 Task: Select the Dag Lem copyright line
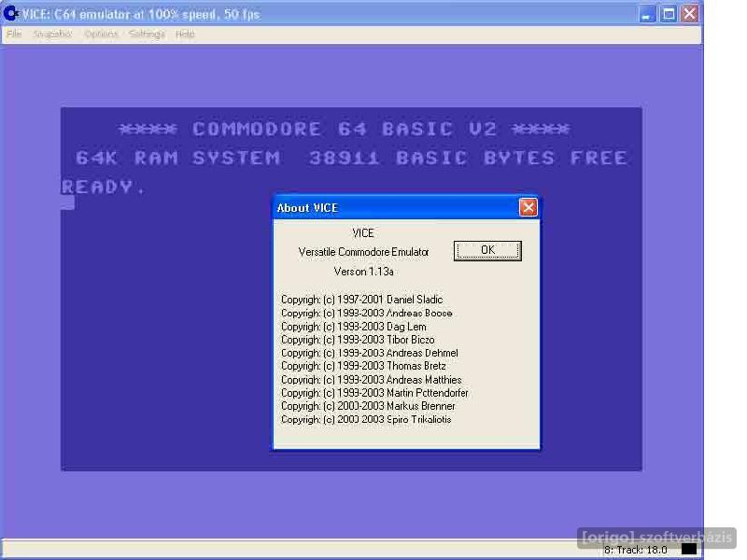(354, 327)
